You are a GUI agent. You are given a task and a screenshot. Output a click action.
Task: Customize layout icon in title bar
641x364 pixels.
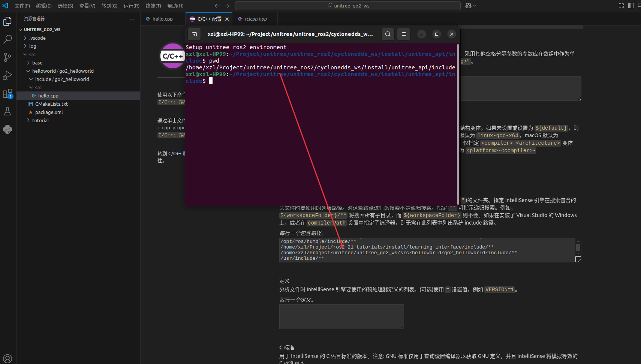tap(621, 6)
